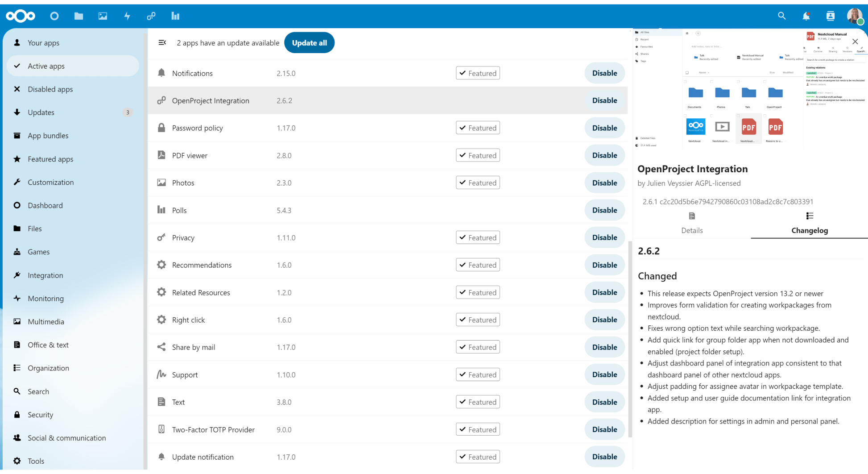Viewport: 868px width, 474px height.
Task: Click the Featured badge for PDF viewer
Action: pyautogui.click(x=478, y=155)
